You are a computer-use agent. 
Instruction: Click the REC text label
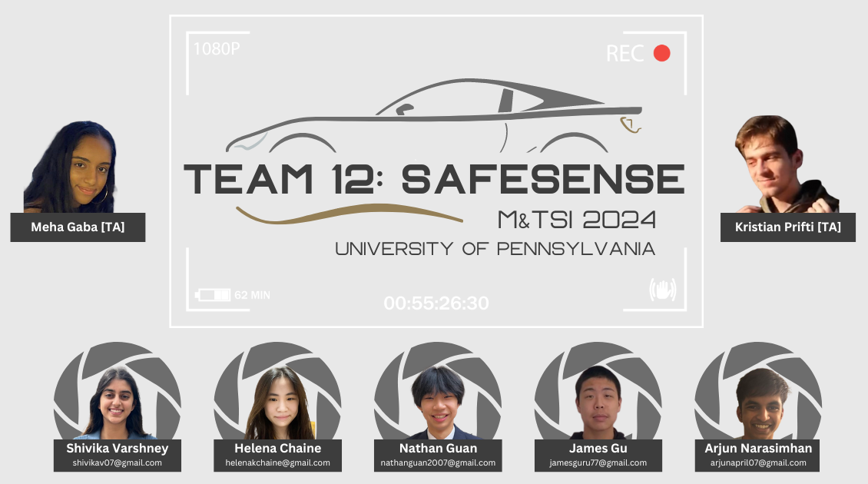click(625, 54)
